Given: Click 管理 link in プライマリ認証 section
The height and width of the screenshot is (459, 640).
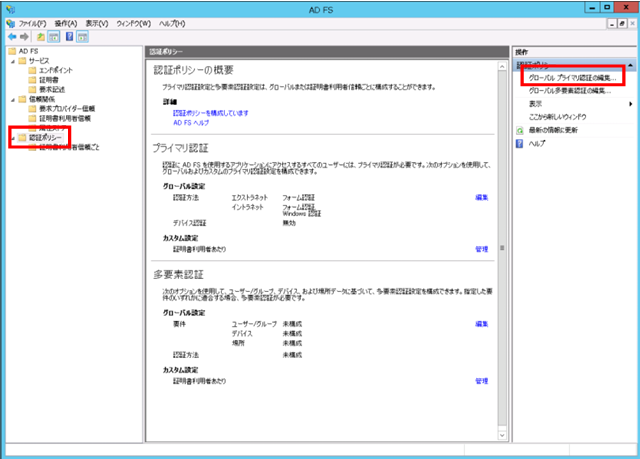Looking at the screenshot, I should 482,249.
